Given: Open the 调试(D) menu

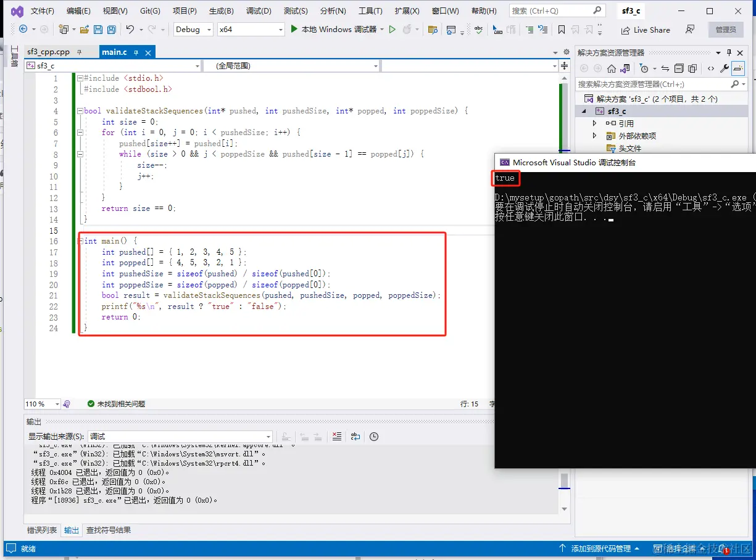Looking at the screenshot, I should pos(259,11).
